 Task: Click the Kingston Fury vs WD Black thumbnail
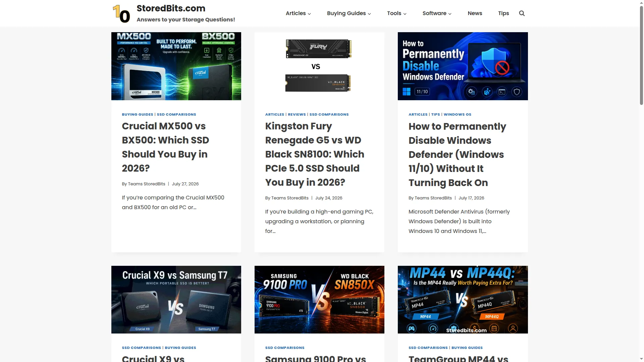pyautogui.click(x=319, y=66)
